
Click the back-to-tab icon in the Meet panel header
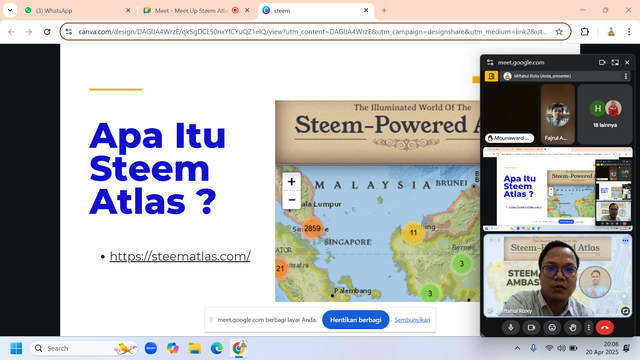click(x=615, y=62)
